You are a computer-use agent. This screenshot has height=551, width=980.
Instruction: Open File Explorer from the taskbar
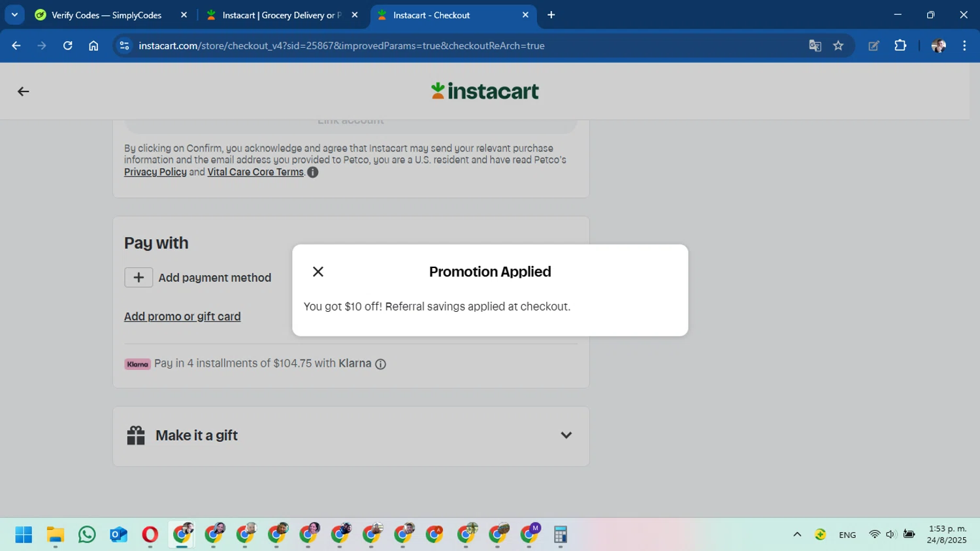click(x=56, y=535)
